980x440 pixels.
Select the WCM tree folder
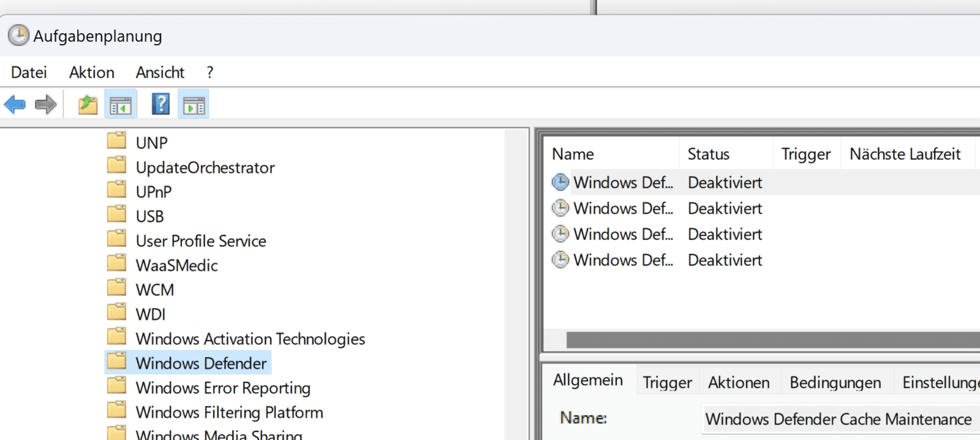coord(155,289)
